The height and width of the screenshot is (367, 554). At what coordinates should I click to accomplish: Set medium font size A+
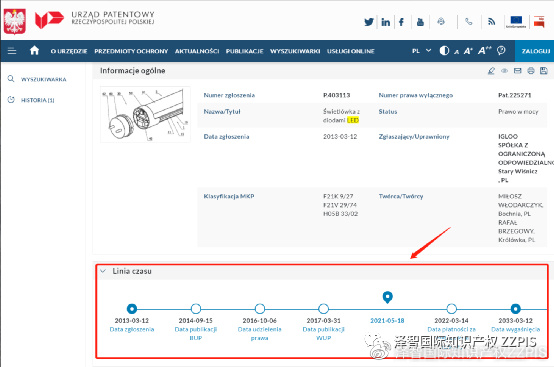[x=468, y=51]
